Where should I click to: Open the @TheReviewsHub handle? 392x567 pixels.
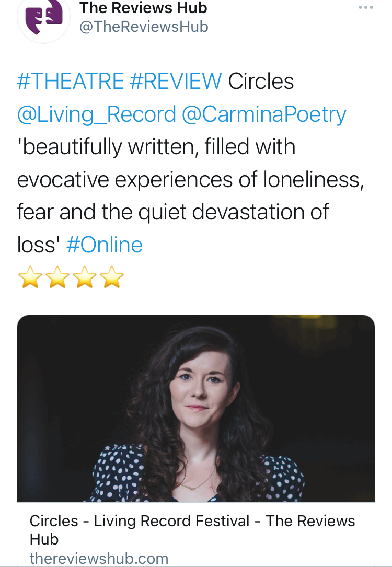(x=143, y=27)
